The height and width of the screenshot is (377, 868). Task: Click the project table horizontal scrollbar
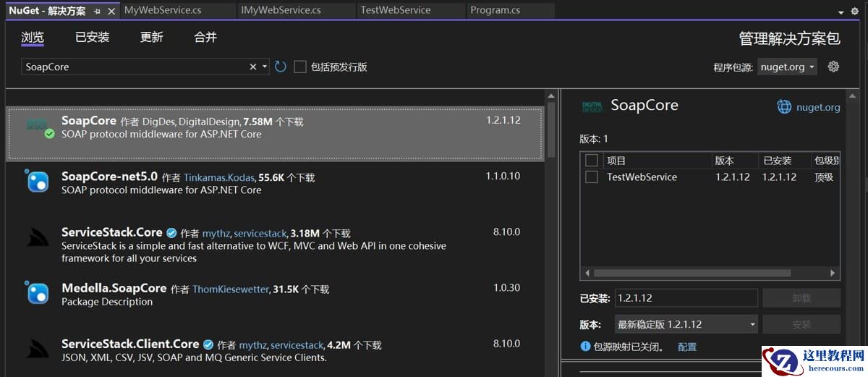[x=692, y=274]
